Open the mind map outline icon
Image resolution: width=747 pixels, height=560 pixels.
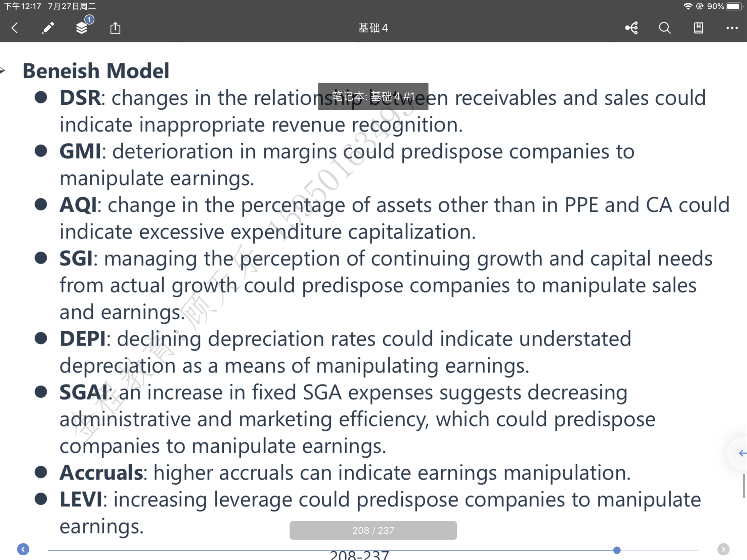[x=631, y=28]
